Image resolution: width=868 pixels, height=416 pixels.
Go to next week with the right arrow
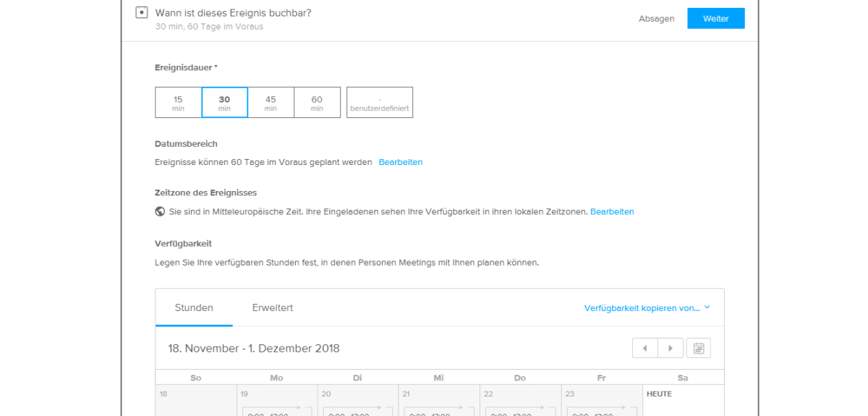[x=671, y=348]
